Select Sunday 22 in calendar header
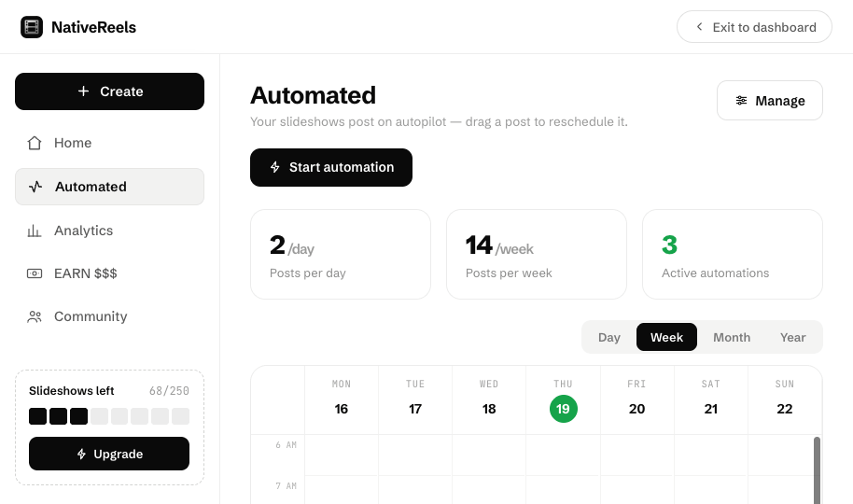 coord(785,399)
